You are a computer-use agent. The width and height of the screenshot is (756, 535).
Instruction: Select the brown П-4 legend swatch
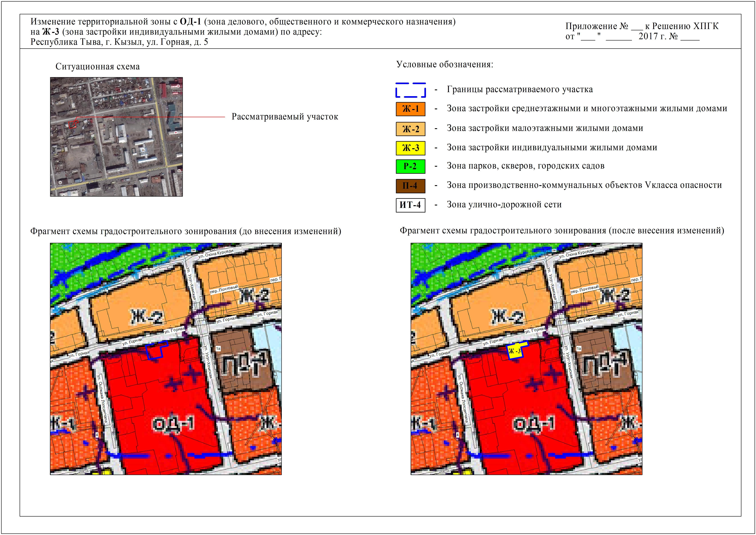410,186
